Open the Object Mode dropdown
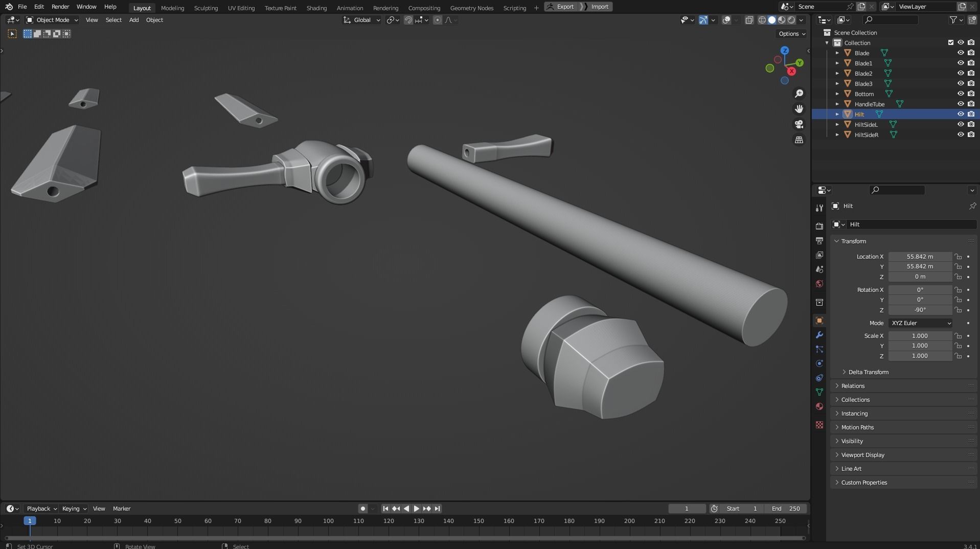Viewport: 980px width, 549px height. coord(52,20)
